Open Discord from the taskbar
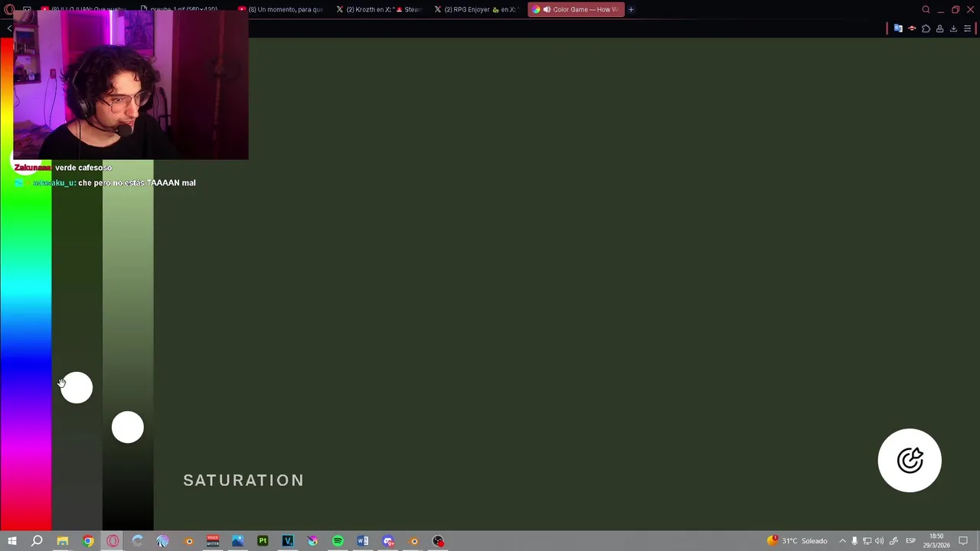 pos(388,541)
